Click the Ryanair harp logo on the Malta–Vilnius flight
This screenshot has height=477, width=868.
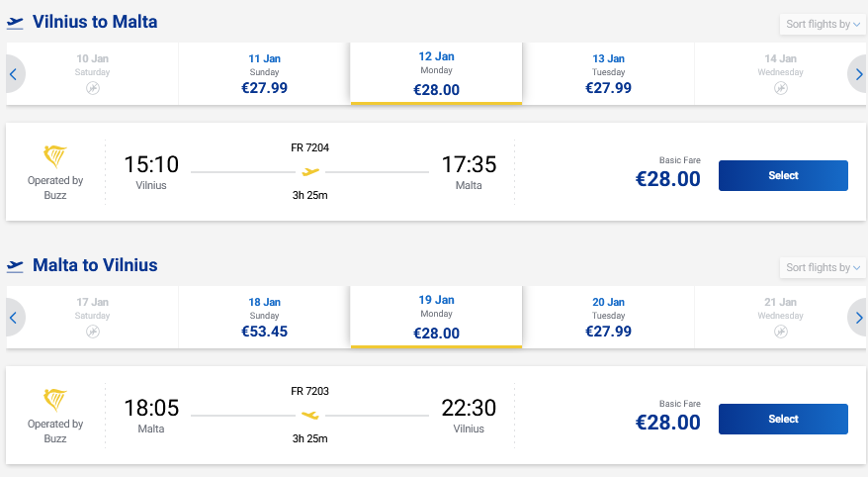pos(55,399)
